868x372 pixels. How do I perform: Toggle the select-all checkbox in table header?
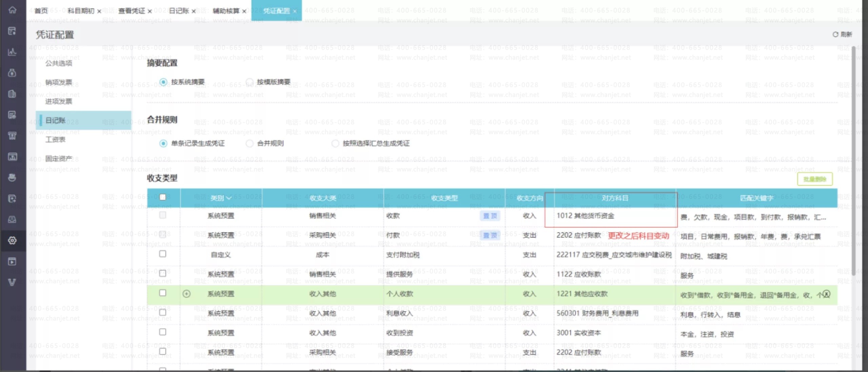(x=163, y=197)
